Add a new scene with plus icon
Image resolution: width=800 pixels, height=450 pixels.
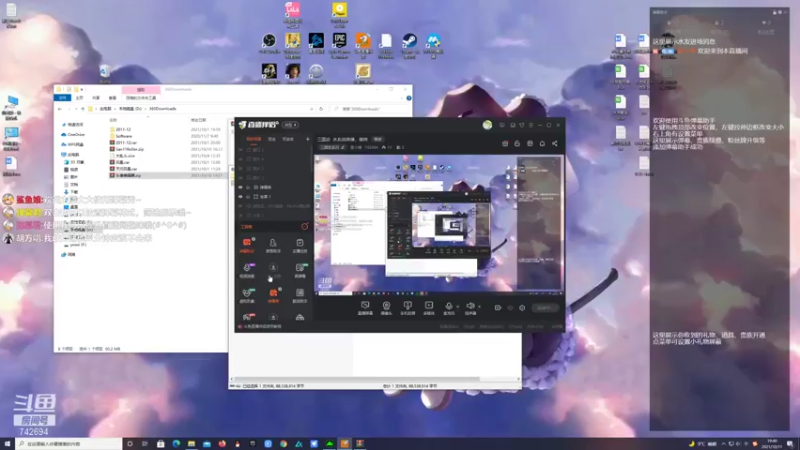click(x=307, y=139)
